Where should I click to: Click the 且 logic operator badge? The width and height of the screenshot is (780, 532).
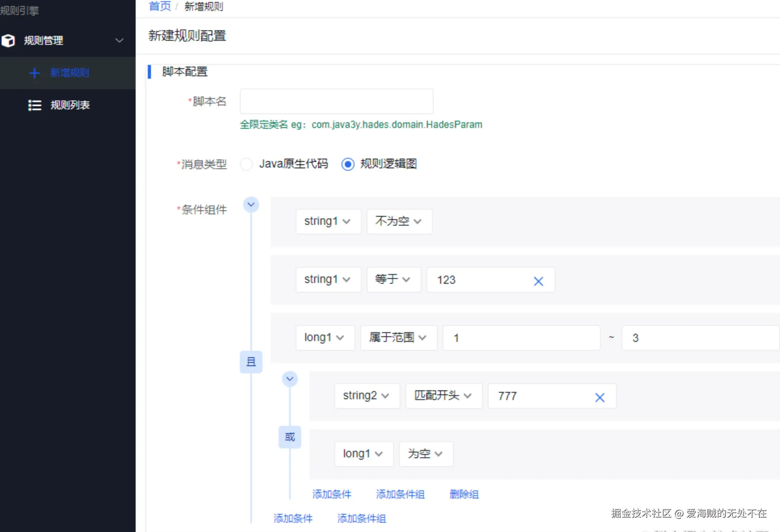pyautogui.click(x=251, y=362)
